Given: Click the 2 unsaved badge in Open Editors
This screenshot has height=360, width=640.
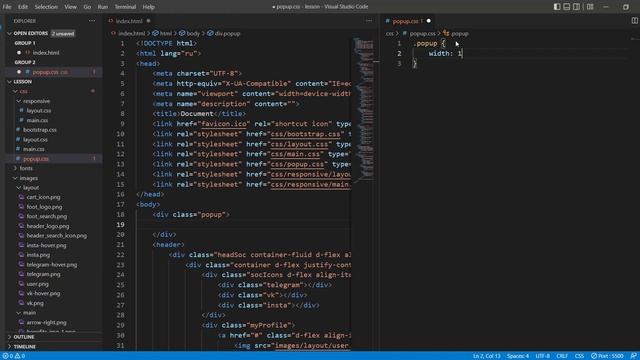Looking at the screenshot, I should tap(63, 33).
